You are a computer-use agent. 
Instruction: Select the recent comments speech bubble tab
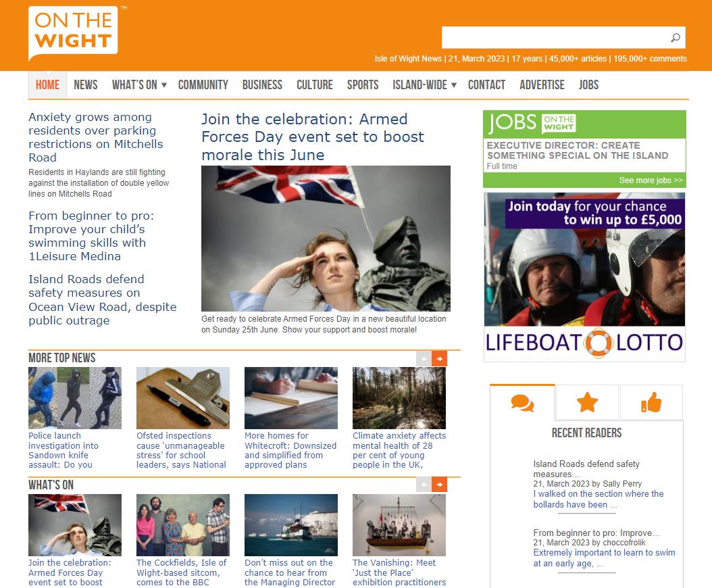click(522, 403)
